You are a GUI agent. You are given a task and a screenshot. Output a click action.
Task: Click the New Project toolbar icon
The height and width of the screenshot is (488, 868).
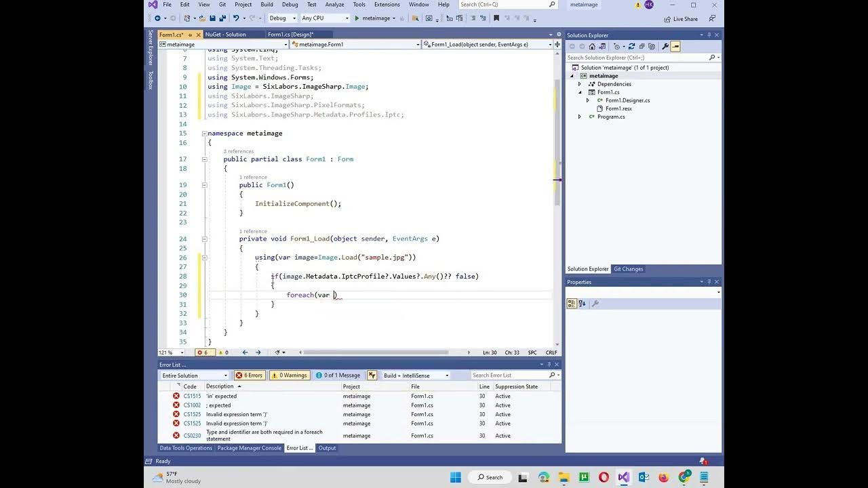click(189, 18)
